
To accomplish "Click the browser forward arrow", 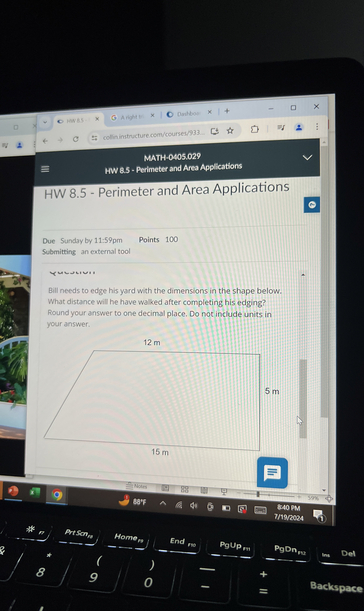I will coord(60,140).
